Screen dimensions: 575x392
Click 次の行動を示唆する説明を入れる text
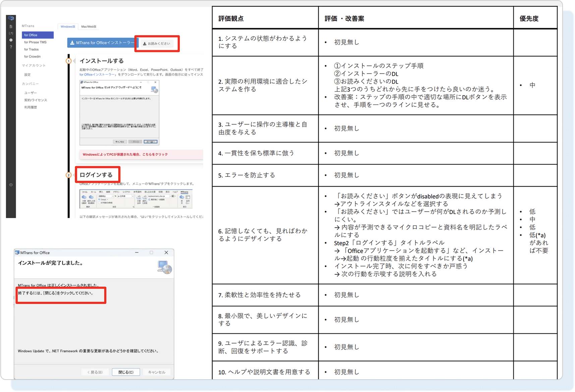point(386,274)
